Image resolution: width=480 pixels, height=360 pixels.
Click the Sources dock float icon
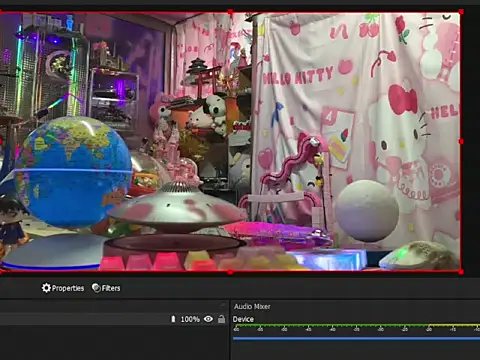(x=223, y=304)
